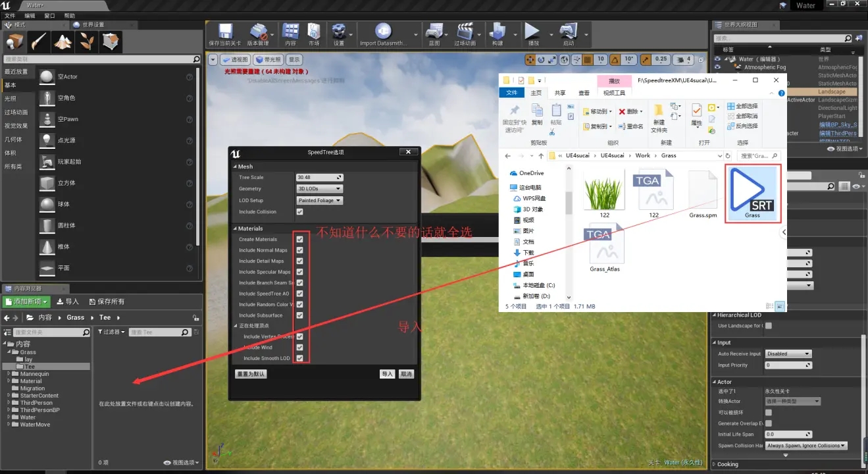Click the Tree Scale value field
Screen dimensions: 868x474
click(320, 178)
